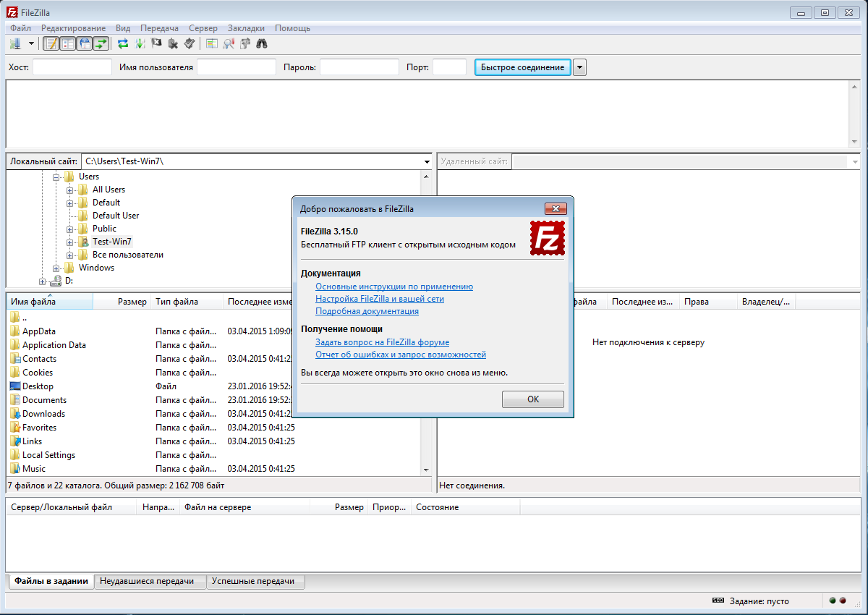Select the Favorites folder in file list
The width and height of the screenshot is (868, 615).
pyautogui.click(x=39, y=428)
